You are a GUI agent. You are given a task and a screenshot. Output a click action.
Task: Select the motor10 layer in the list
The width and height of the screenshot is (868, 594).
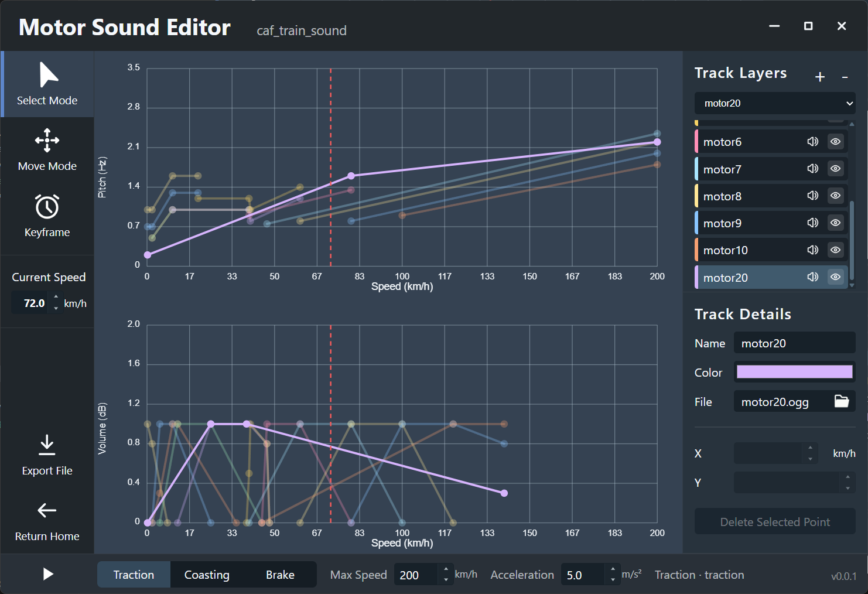750,250
